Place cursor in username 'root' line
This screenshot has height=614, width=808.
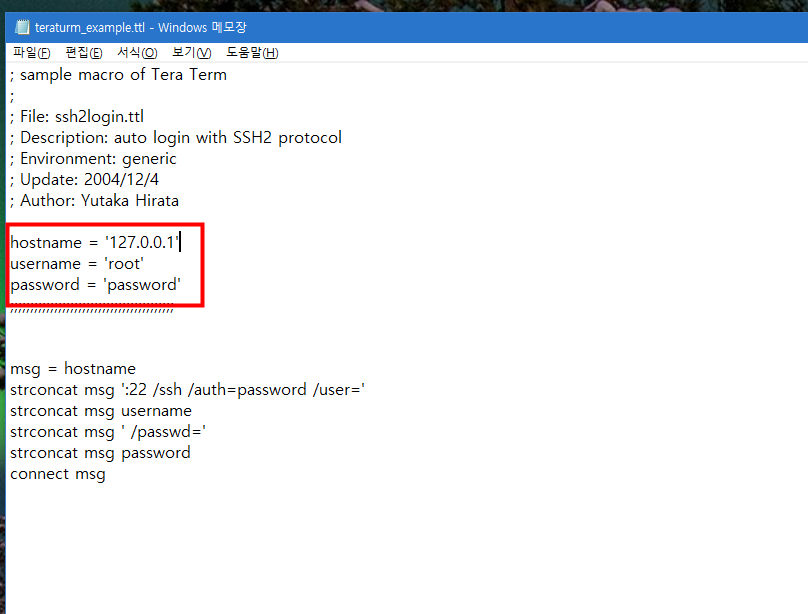pyautogui.click(x=77, y=264)
